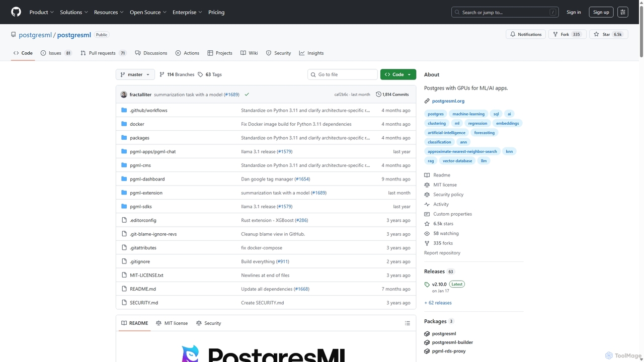The height and width of the screenshot is (362, 644).
Task: Switch to the Actions tab
Action: pyautogui.click(x=187, y=53)
